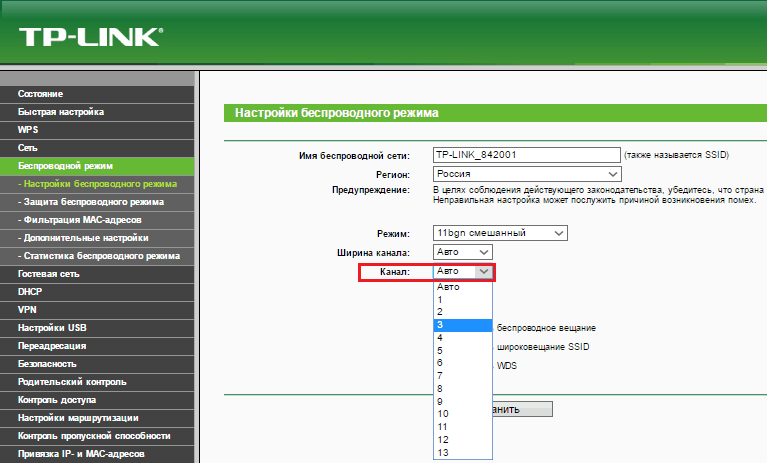The image size is (767, 463).
Task: Choose channel 8 in the list
Action: click(x=463, y=389)
